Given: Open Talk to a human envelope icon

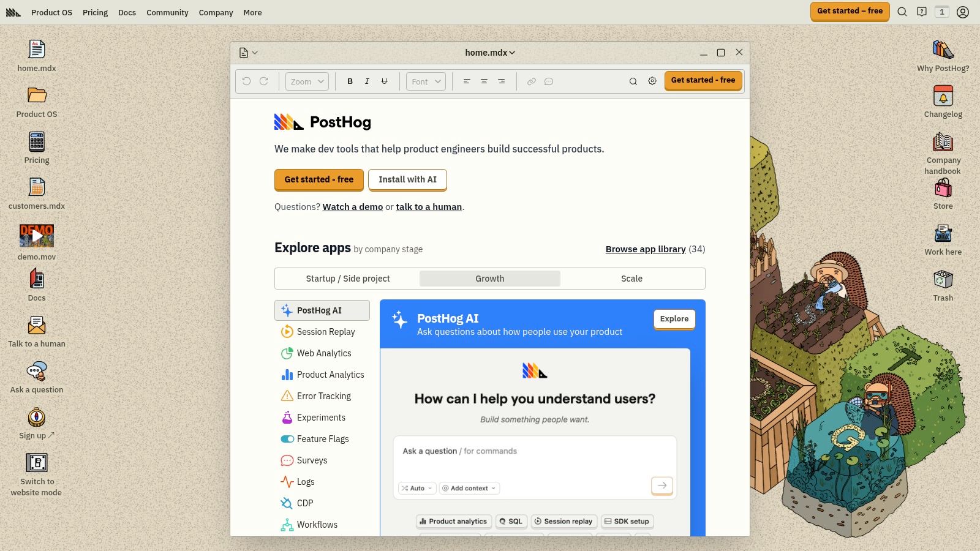Looking at the screenshot, I should tap(37, 326).
